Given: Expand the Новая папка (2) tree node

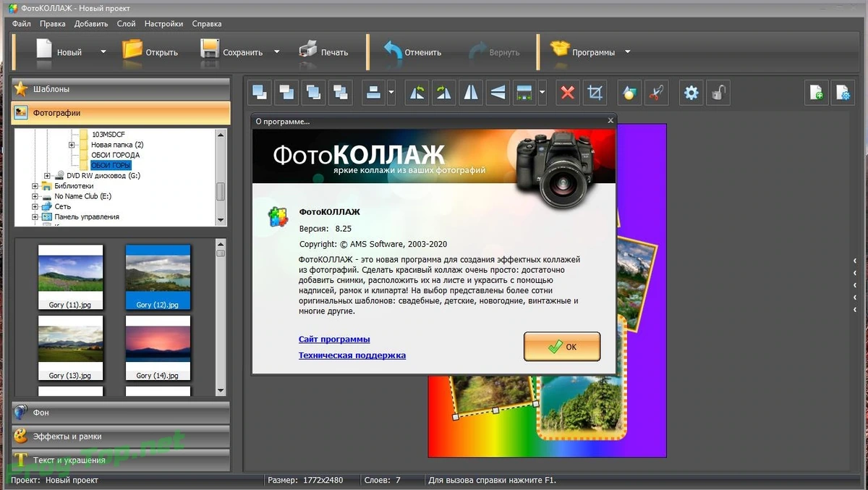Looking at the screenshot, I should (72, 145).
